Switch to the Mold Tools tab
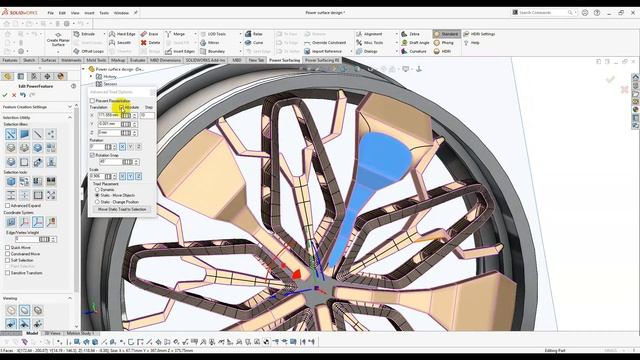 tap(96, 60)
